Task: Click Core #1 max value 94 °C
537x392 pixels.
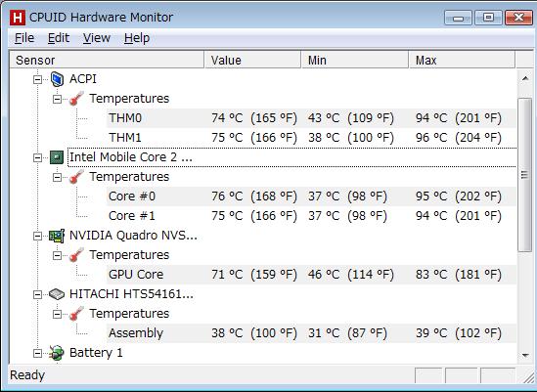Action: coord(459,216)
